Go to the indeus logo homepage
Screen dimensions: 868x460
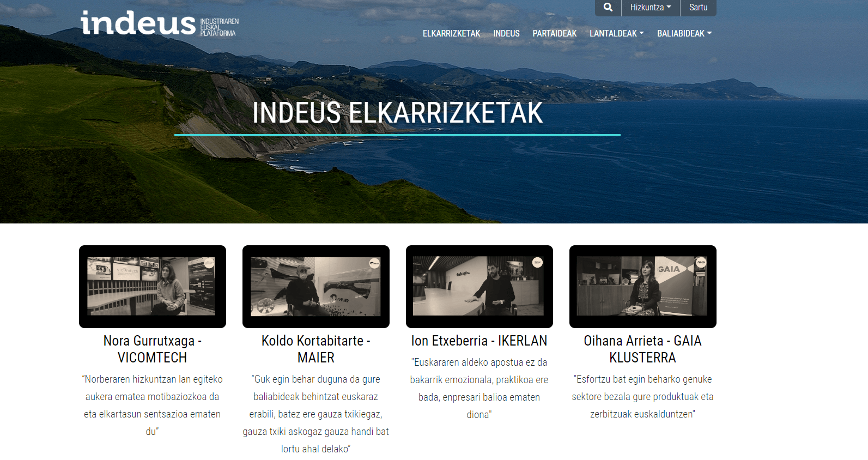pos(160,23)
